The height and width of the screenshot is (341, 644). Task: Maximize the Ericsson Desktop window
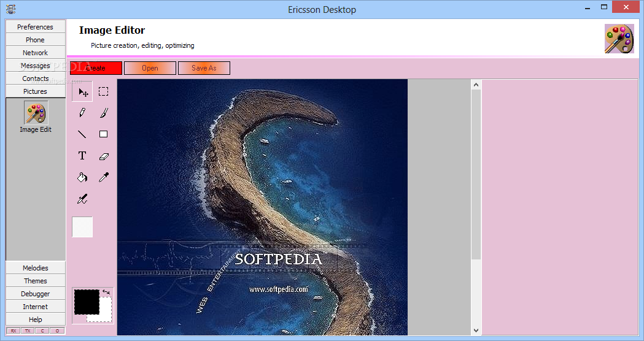(x=603, y=7)
